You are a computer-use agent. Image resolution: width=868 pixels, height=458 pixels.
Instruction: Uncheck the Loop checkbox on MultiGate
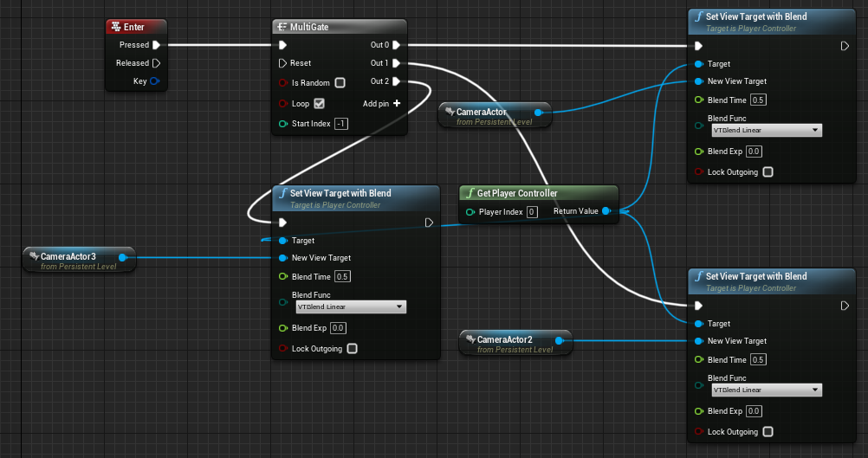[x=319, y=103]
